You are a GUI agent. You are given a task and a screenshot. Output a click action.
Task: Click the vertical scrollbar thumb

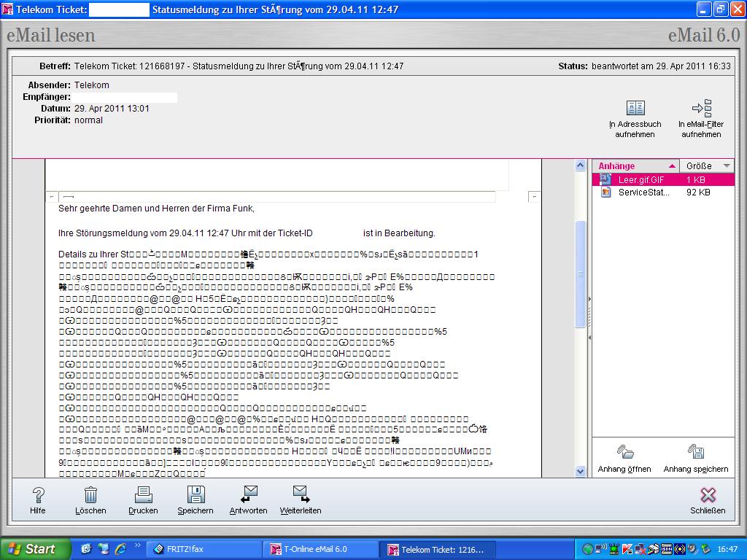click(580, 274)
